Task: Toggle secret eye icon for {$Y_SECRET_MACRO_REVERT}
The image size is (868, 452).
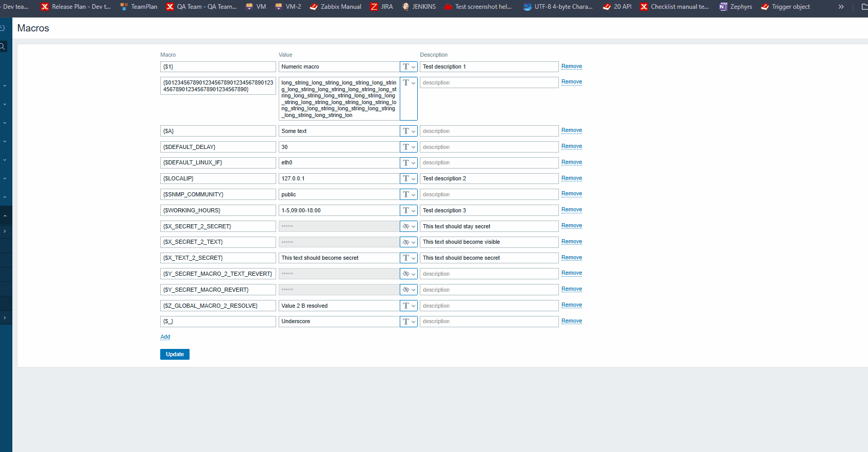Action: point(409,290)
